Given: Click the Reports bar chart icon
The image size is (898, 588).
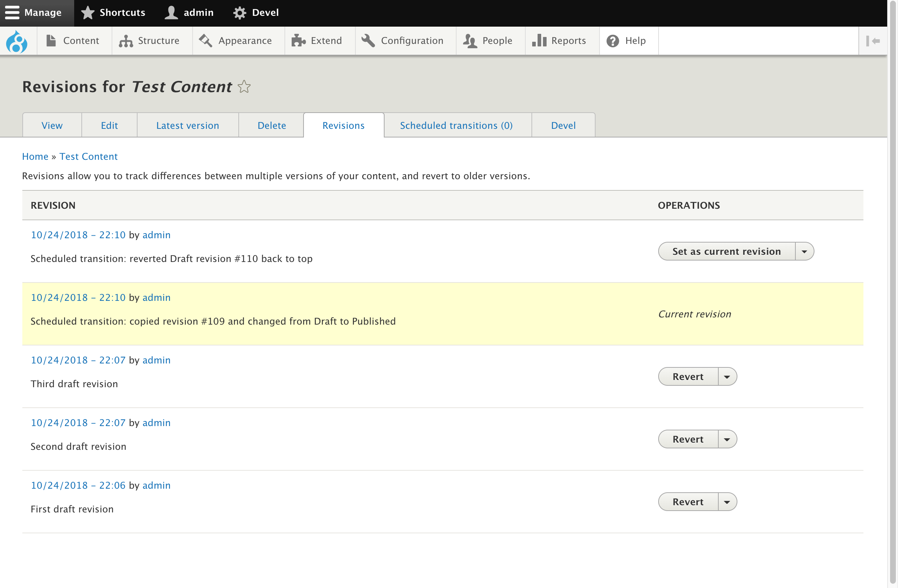Looking at the screenshot, I should 539,40.
